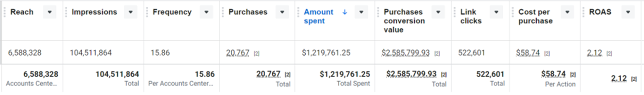Image resolution: width=644 pixels, height=95 pixels.
Task: Open the Purchases column dropdown
Action: click(282, 12)
